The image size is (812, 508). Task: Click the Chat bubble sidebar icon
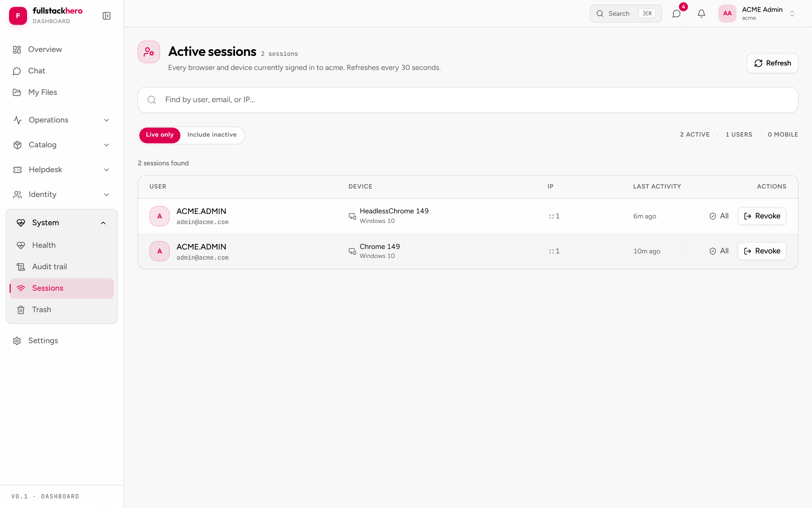[x=17, y=71]
